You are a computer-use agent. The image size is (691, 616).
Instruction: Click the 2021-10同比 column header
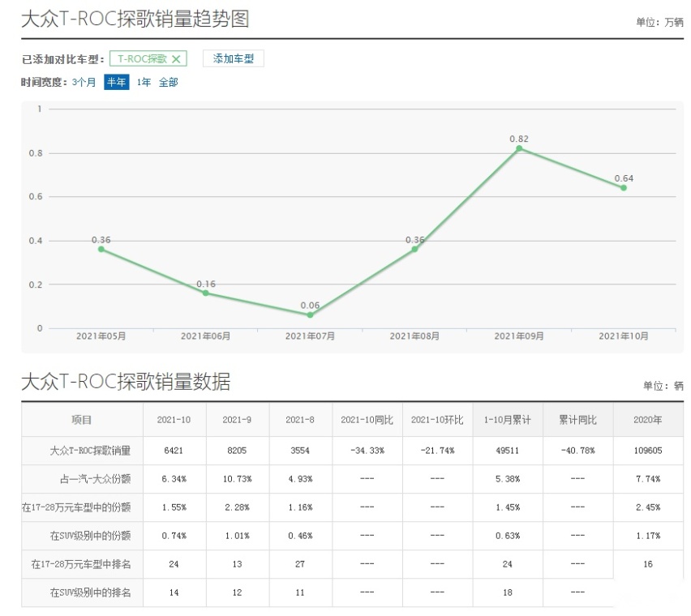coord(367,420)
